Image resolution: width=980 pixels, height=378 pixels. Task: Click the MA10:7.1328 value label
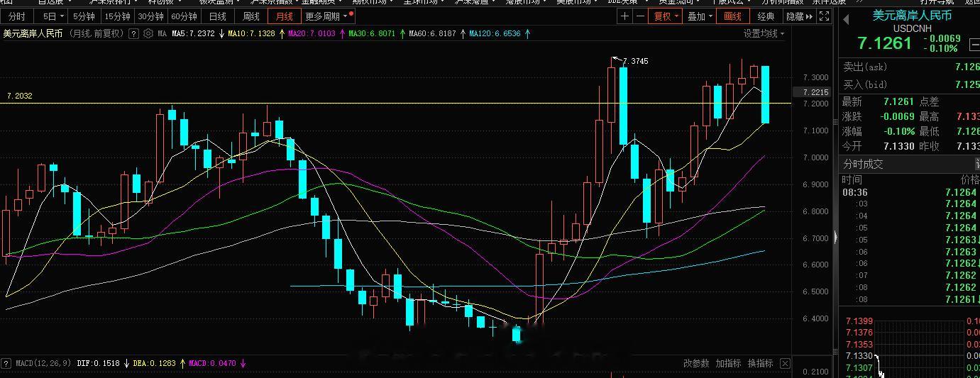tap(250, 33)
